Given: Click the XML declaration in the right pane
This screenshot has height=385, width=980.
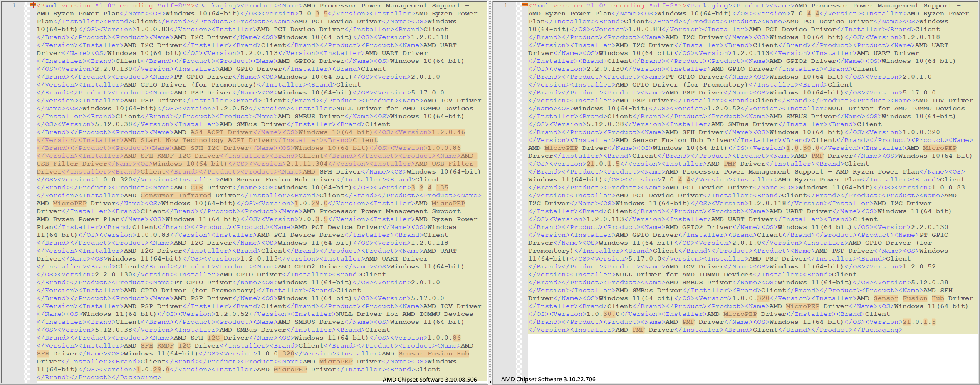Looking at the screenshot, I should 607,5.
